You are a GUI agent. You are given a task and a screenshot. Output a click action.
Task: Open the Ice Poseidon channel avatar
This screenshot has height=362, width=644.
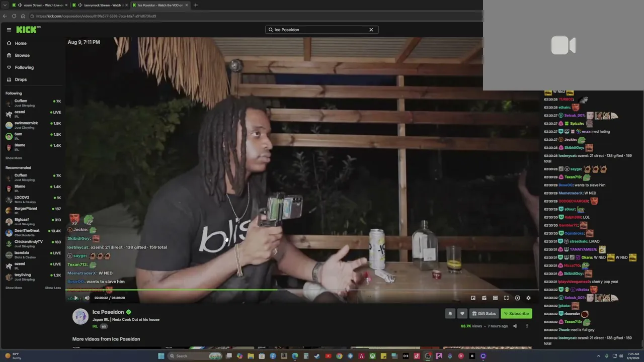[80, 316]
